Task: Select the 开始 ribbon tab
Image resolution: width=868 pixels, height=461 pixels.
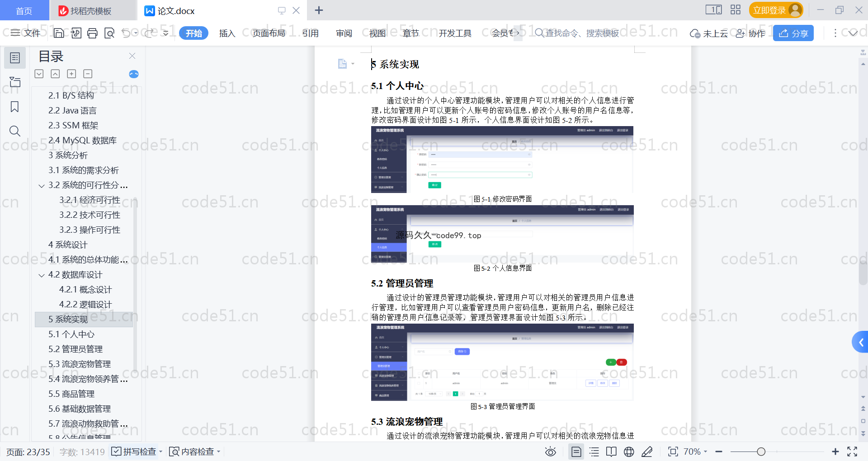Action: tap(193, 33)
